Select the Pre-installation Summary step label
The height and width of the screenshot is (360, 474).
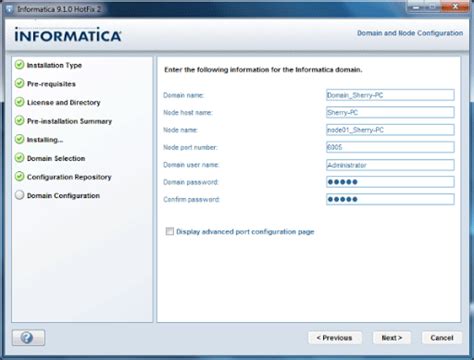[69, 121]
